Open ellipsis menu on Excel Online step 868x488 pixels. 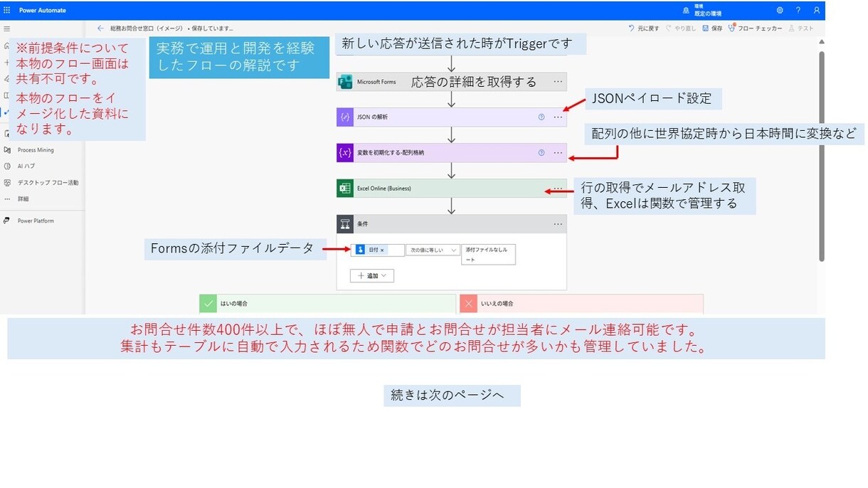point(558,189)
